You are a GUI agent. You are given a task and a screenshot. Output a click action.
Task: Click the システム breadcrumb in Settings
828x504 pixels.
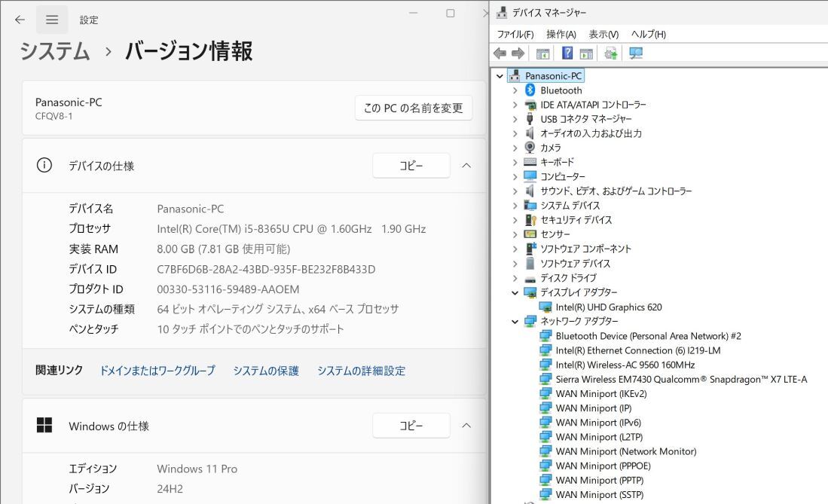click(55, 51)
